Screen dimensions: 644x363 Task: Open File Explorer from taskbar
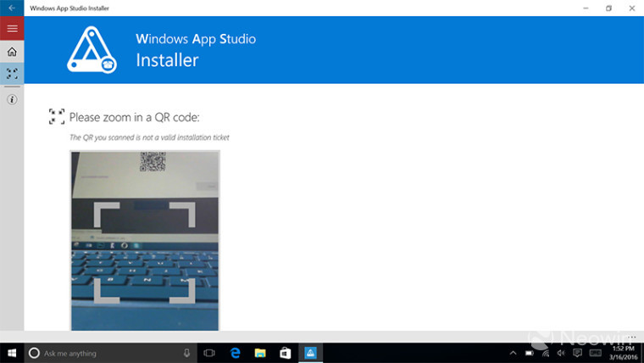(x=260, y=353)
